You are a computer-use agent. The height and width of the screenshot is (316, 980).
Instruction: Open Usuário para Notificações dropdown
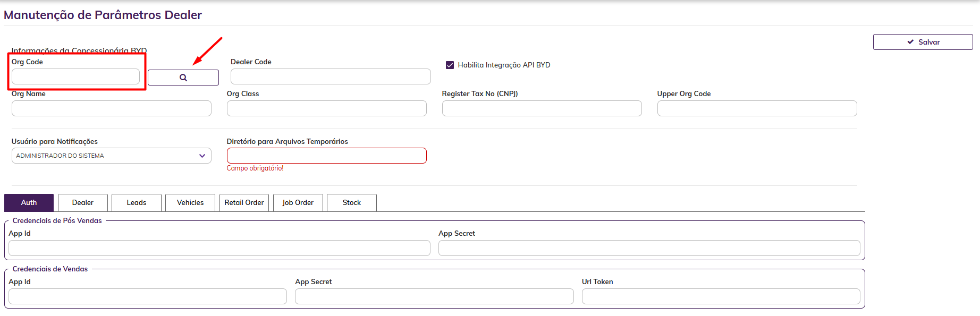[x=111, y=156]
